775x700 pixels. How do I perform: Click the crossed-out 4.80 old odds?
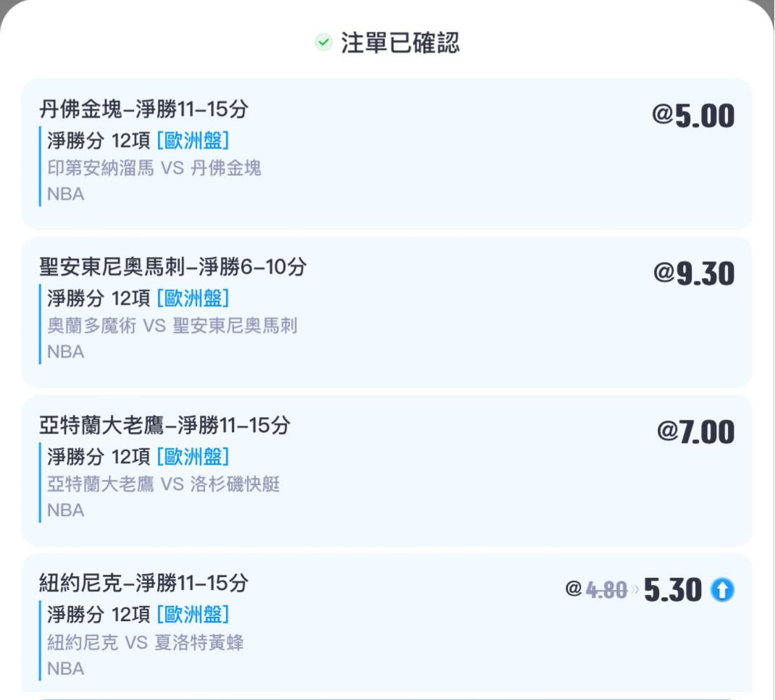[606, 591]
